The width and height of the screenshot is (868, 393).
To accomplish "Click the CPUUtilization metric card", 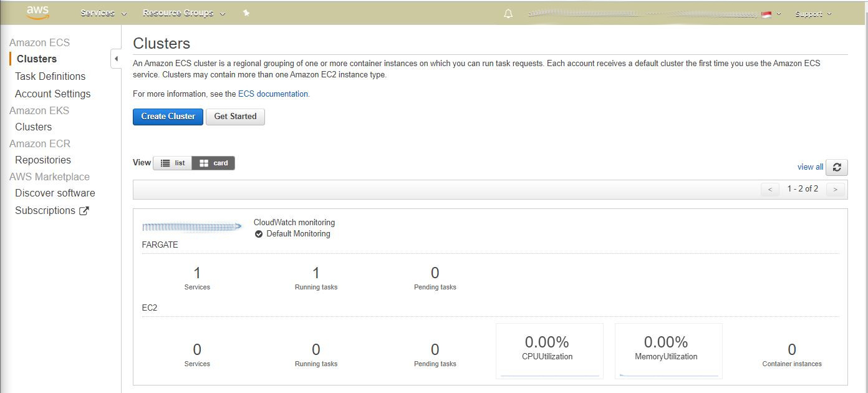I will coord(549,351).
